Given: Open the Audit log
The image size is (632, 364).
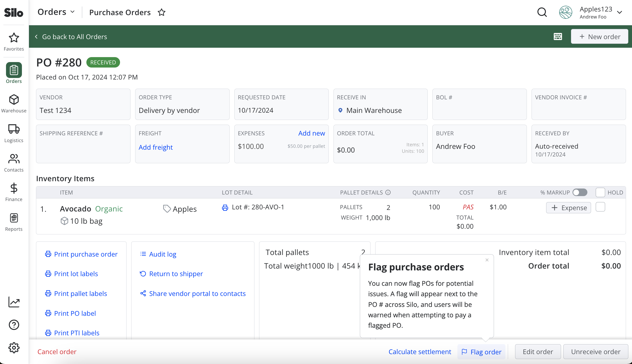Looking at the screenshot, I should [x=158, y=254].
